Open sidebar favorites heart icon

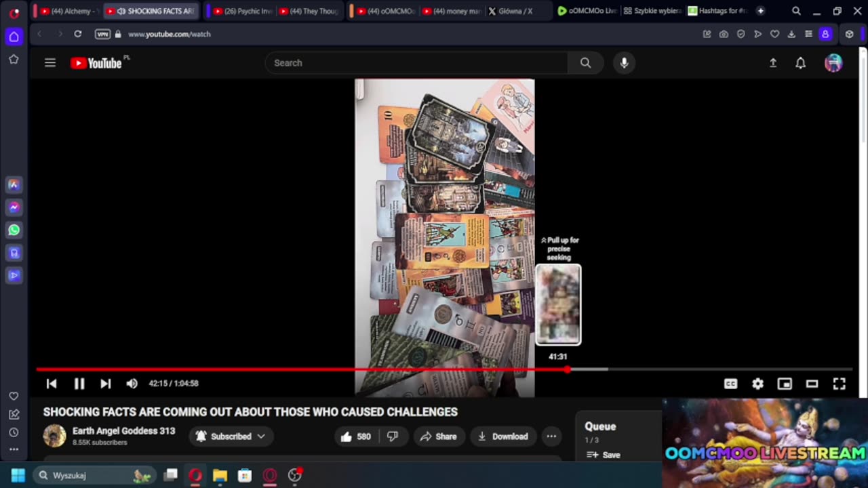coord(14,396)
